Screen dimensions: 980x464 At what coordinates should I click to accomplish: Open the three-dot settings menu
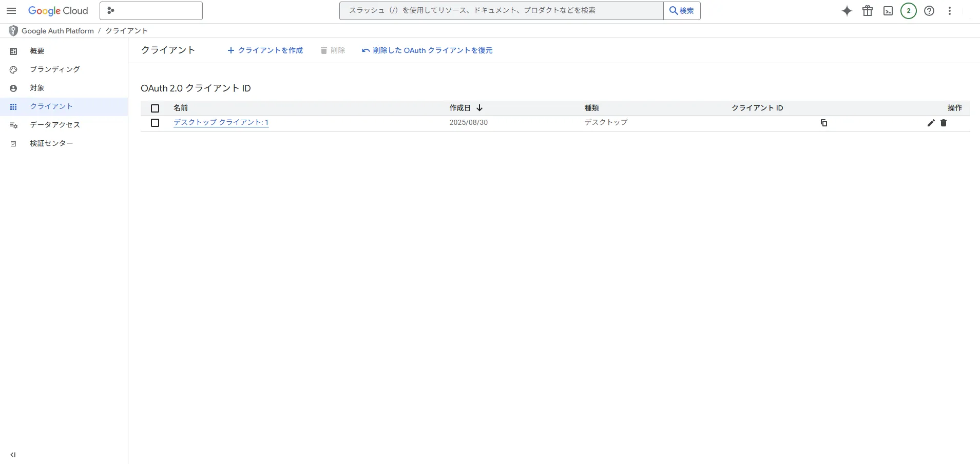point(950,11)
